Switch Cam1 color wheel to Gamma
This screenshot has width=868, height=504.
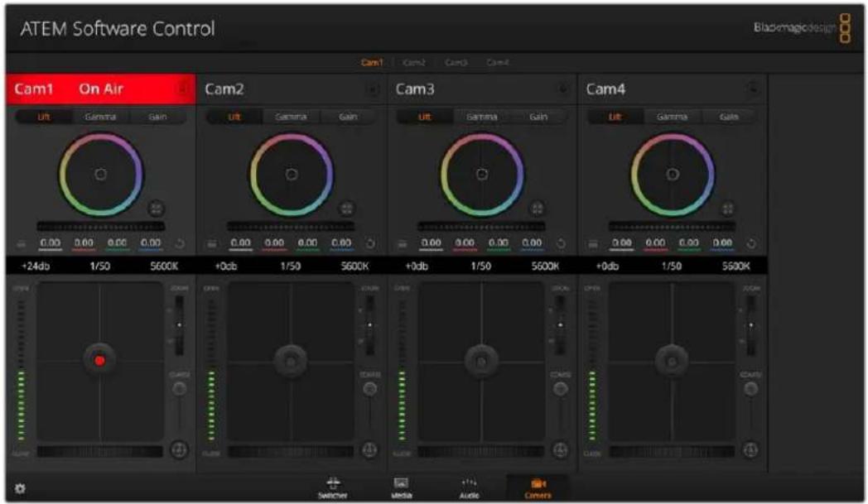(100, 117)
